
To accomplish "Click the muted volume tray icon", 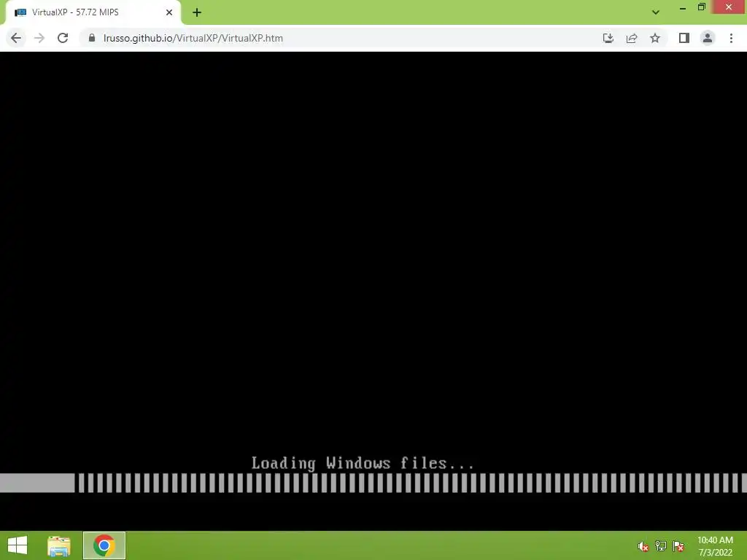I will coord(643,546).
